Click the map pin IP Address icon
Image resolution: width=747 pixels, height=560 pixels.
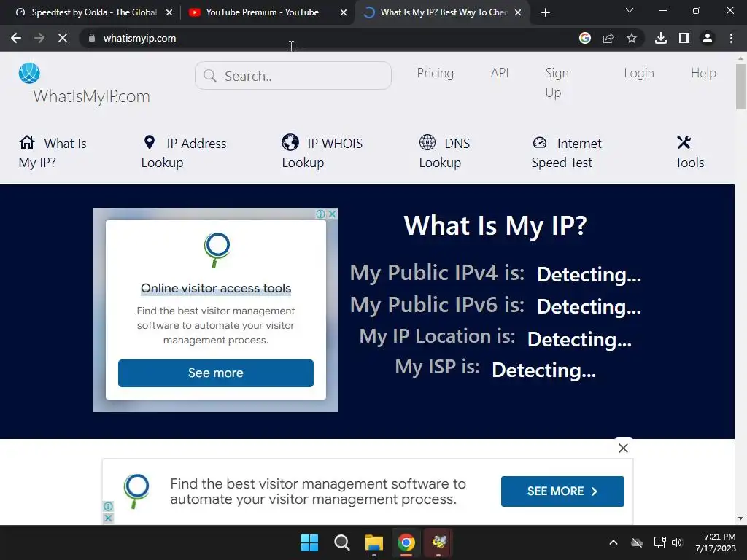(150, 142)
